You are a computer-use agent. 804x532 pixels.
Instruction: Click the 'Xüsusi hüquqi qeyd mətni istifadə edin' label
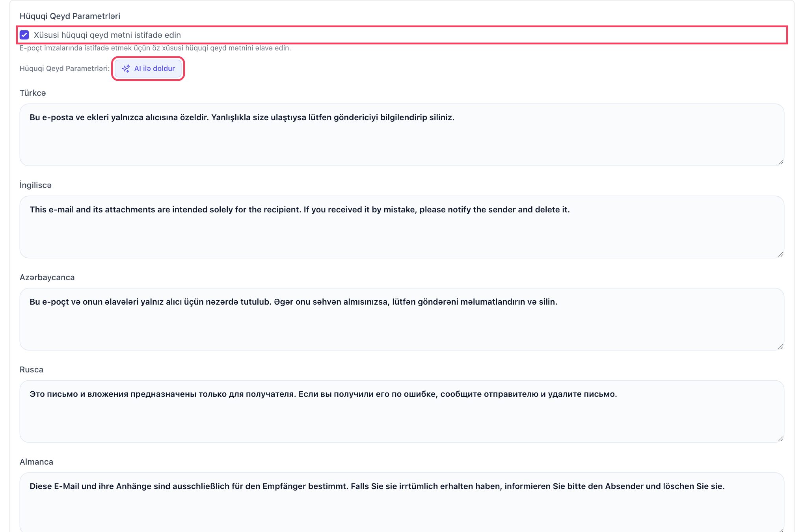click(107, 35)
